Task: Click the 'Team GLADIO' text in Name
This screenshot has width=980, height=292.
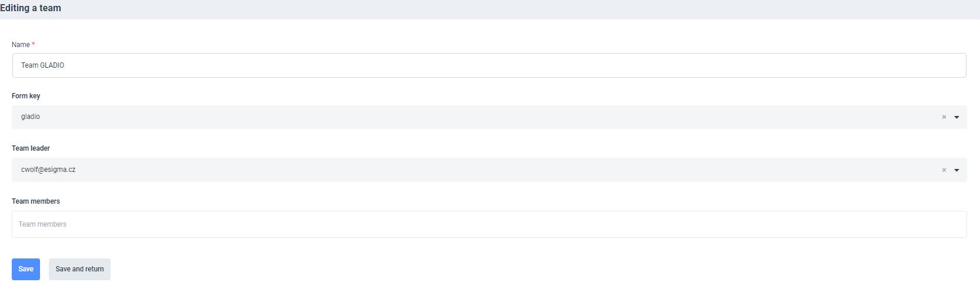Action: pos(42,65)
